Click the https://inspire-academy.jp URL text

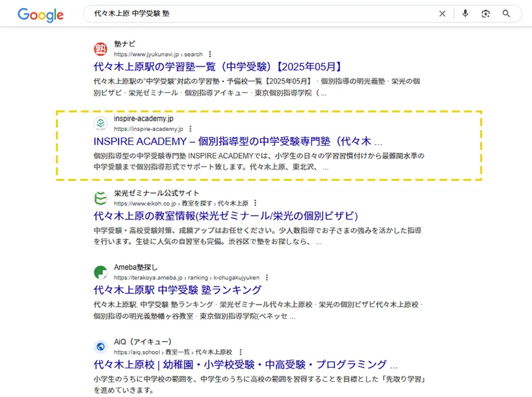point(148,129)
